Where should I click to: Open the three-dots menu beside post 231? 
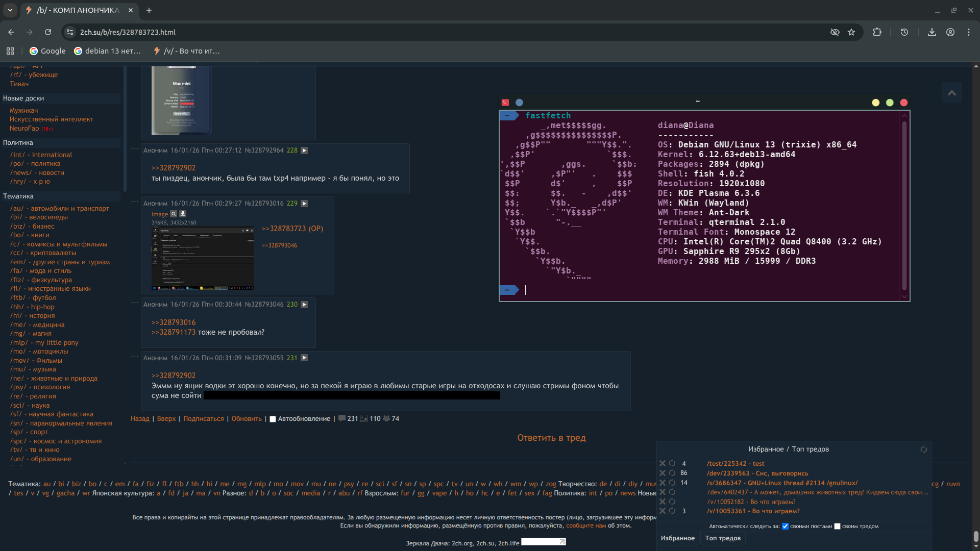(x=135, y=356)
